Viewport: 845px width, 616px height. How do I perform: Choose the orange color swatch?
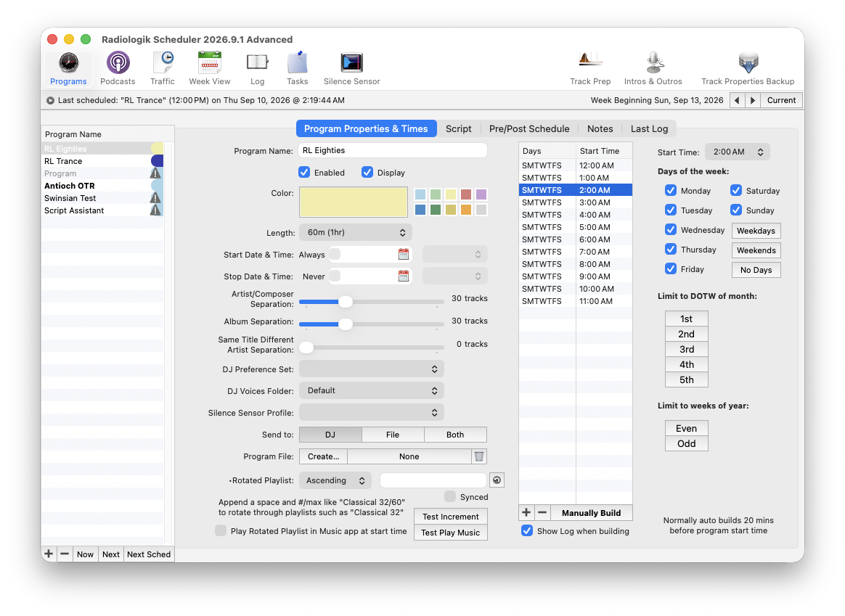(x=465, y=210)
